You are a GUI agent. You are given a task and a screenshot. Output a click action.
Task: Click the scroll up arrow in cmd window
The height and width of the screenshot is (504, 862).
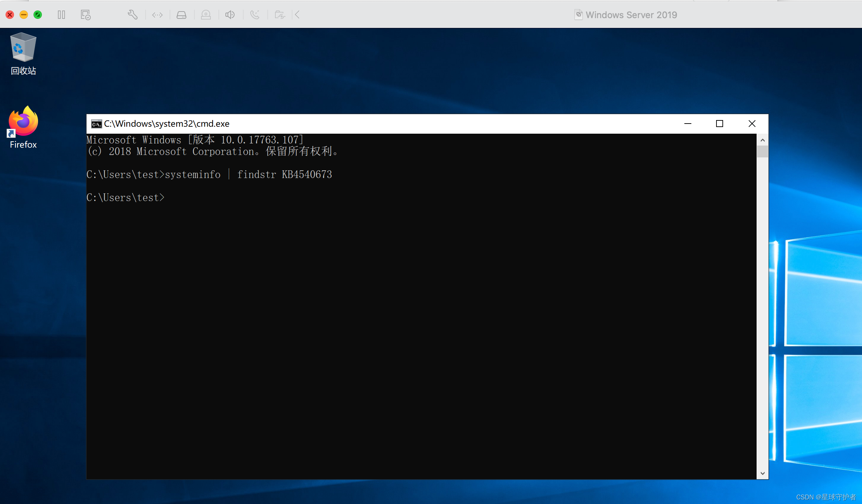[x=763, y=140]
